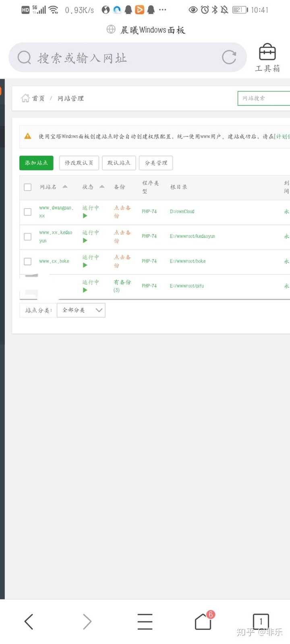Open site www.dwangpan.xx
The image size is (290, 644).
click(56, 212)
